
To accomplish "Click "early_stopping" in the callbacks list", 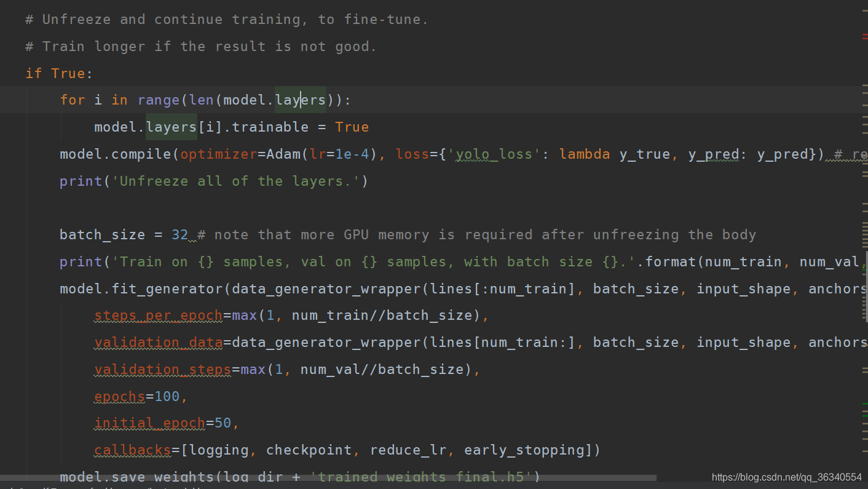I will (x=524, y=450).
